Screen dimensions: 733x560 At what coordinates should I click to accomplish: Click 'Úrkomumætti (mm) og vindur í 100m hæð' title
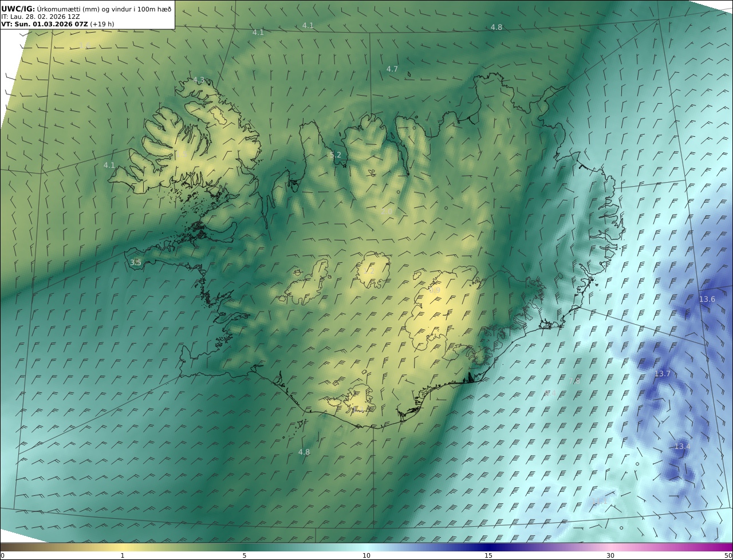click(x=104, y=9)
